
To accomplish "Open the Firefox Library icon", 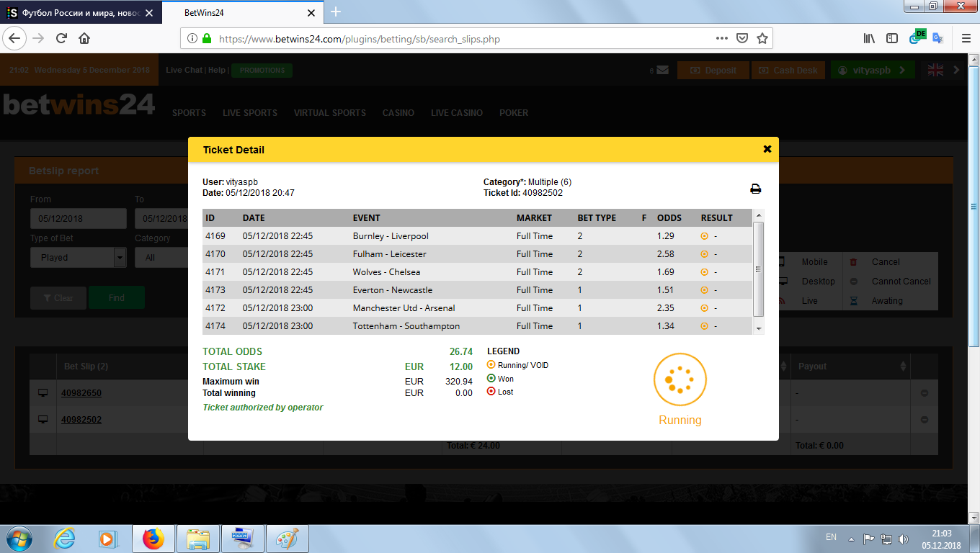I will coord(869,38).
